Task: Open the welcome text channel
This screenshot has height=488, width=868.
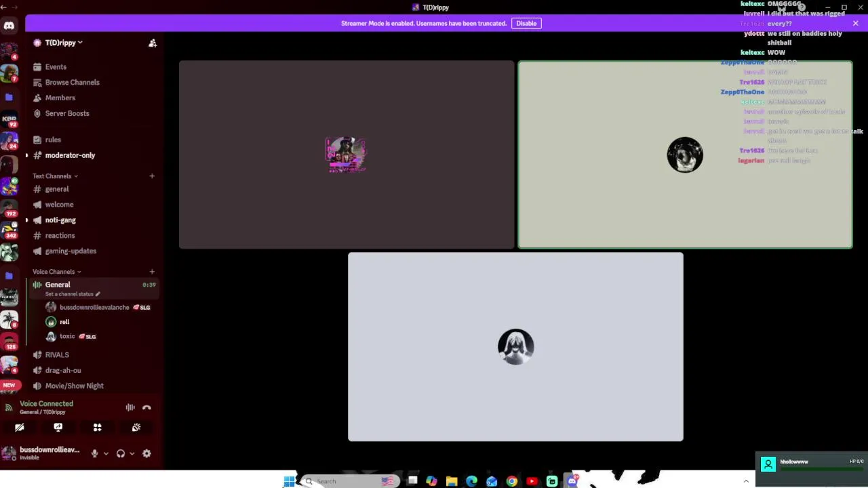Action: pyautogui.click(x=59, y=205)
